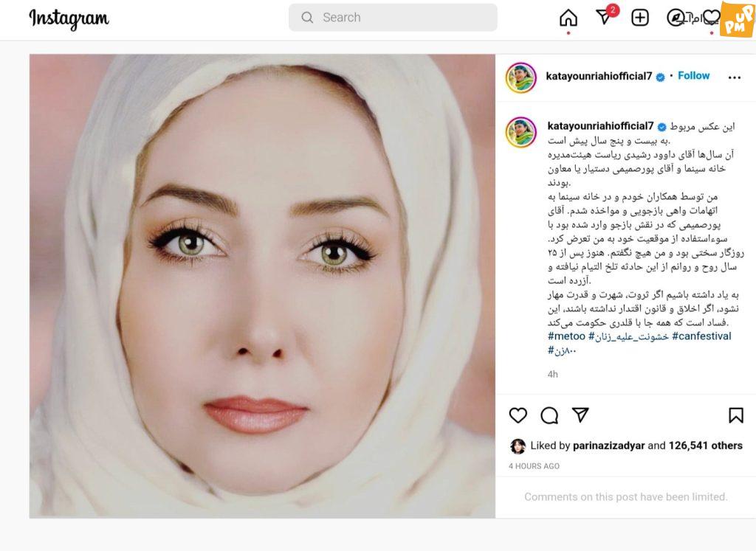The image size is (756, 551).
Task: Share post using paper plane icon
Action: 580,415
